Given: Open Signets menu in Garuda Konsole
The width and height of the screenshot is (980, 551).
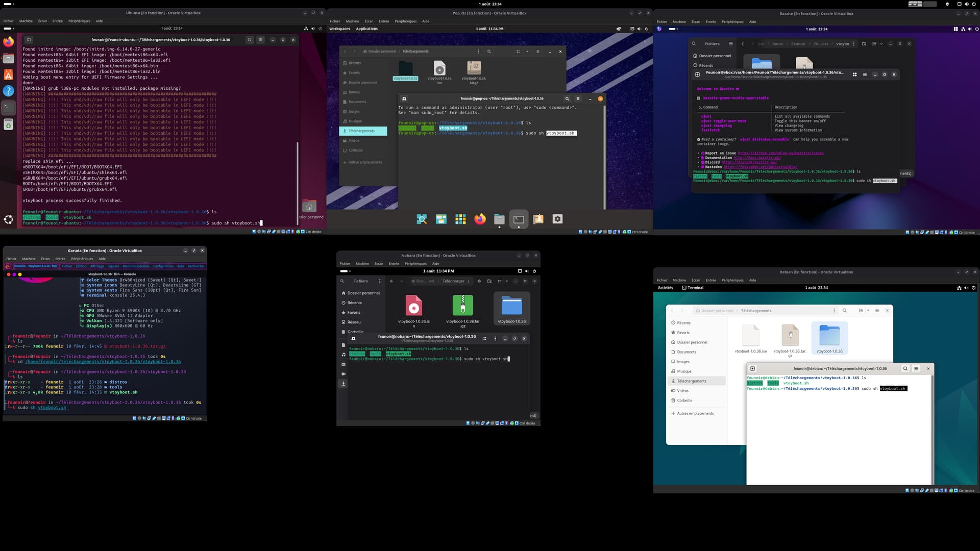Looking at the screenshot, I should pos(113,266).
